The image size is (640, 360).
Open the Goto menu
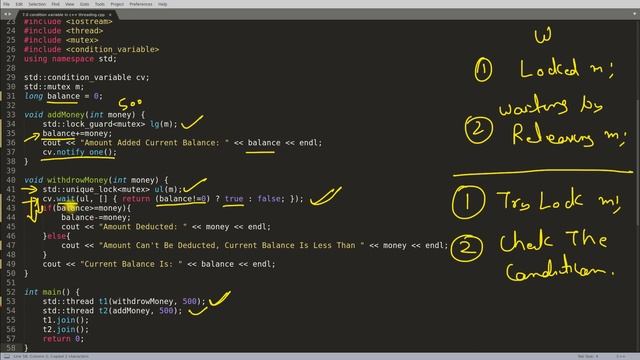[x=84, y=4]
